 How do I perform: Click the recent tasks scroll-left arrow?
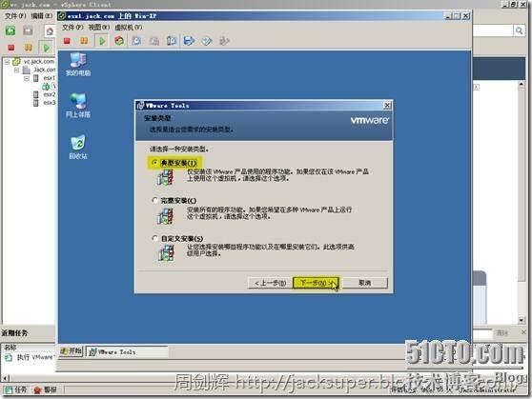click(5, 377)
